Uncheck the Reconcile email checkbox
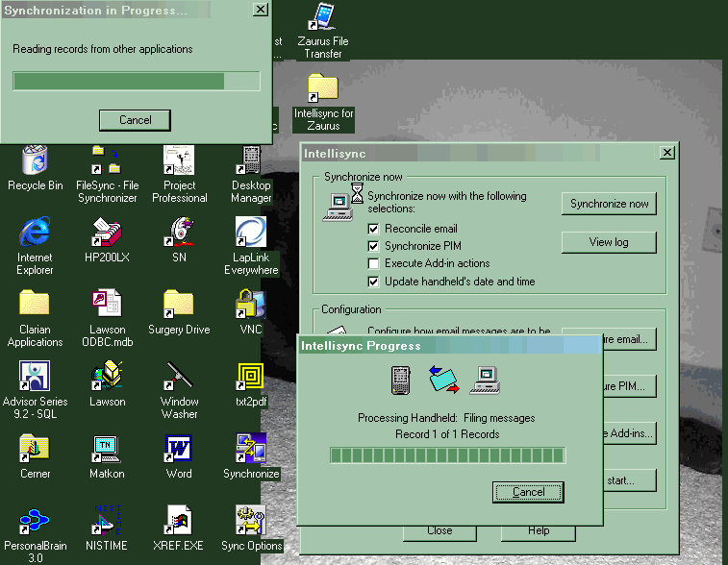This screenshot has height=565, width=728. (x=375, y=229)
